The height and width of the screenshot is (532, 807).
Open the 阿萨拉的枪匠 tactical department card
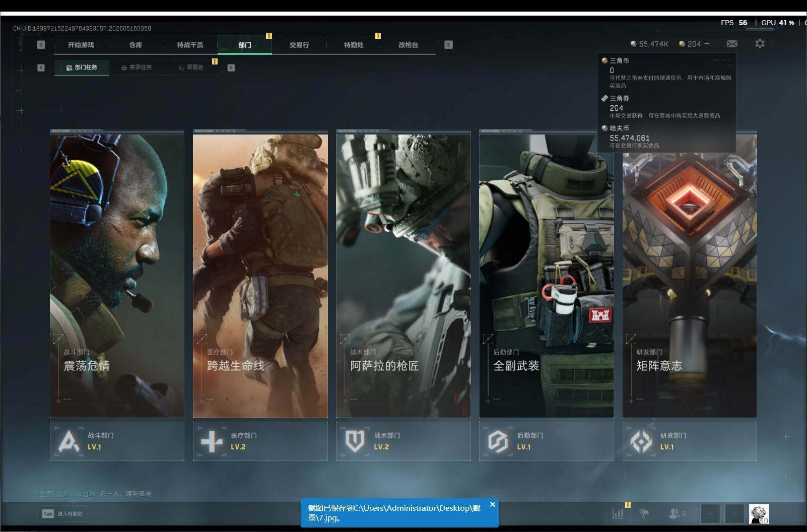click(403, 275)
